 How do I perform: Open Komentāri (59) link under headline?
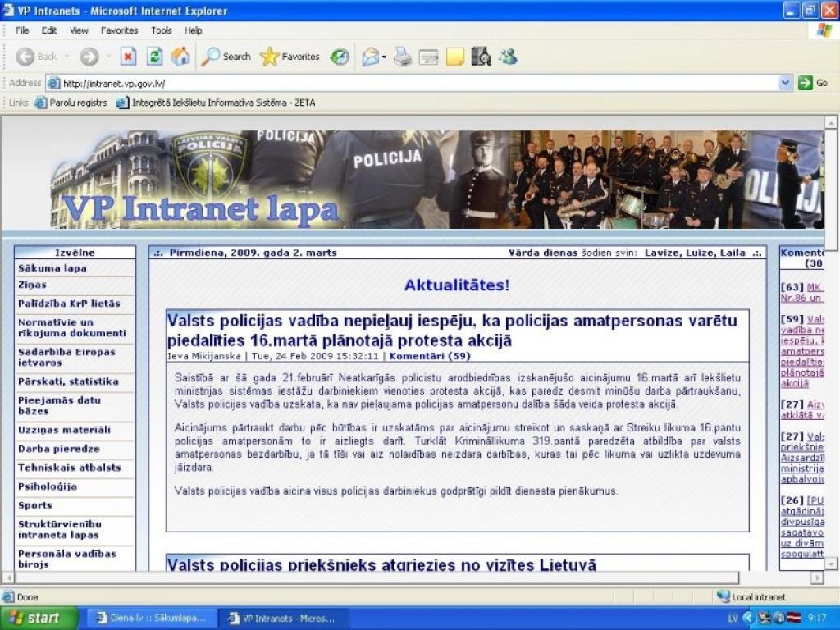430,356
